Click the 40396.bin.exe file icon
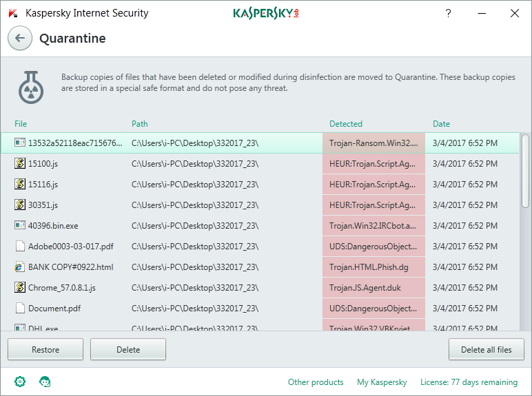 tap(20, 225)
